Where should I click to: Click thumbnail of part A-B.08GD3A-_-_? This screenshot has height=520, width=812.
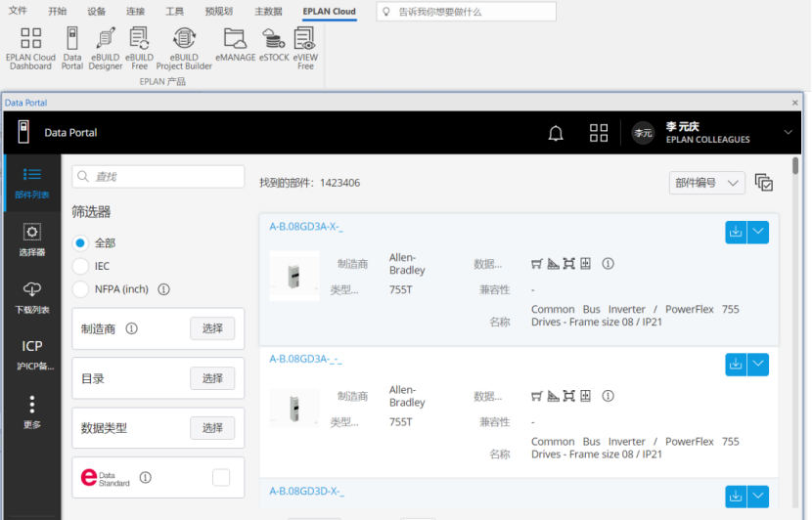coord(294,409)
